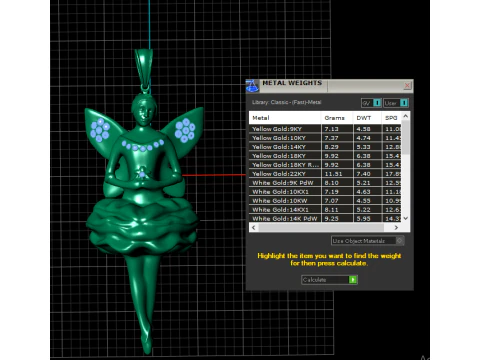Screen dimensions: 480x360
Task: Click the Metal Weights scale icon
Action: pyautogui.click(x=252, y=86)
